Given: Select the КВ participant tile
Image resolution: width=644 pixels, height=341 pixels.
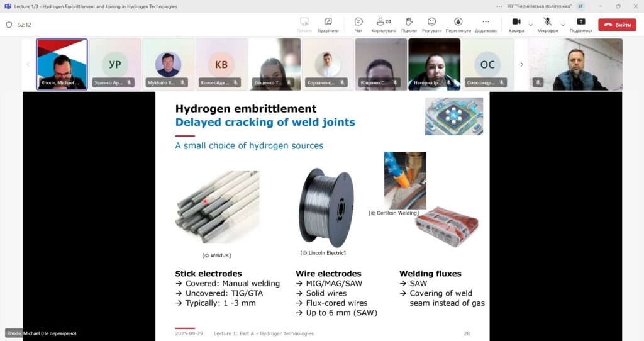Looking at the screenshot, I should coord(221,64).
